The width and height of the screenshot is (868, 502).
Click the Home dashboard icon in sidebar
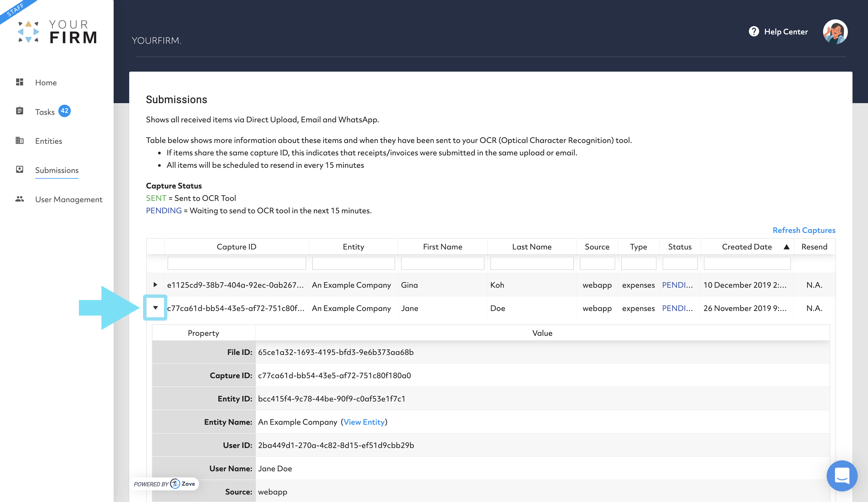coord(20,82)
